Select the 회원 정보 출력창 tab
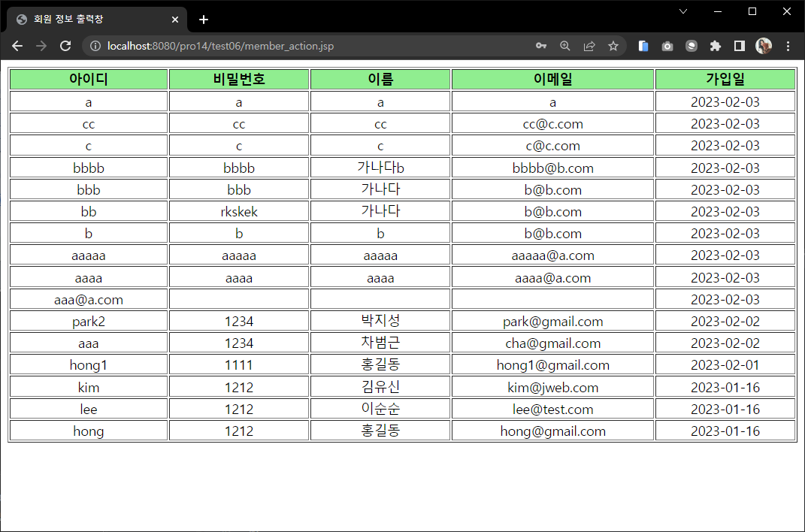This screenshot has height=532, width=805. (x=97, y=20)
